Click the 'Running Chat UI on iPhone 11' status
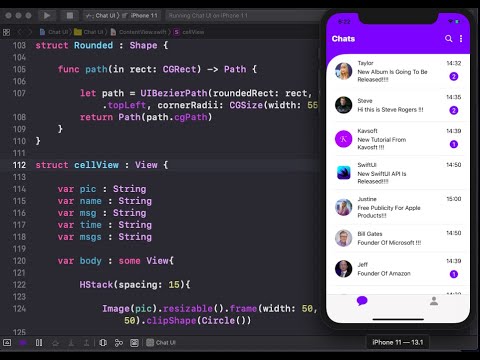The image size is (480, 360). (x=208, y=15)
